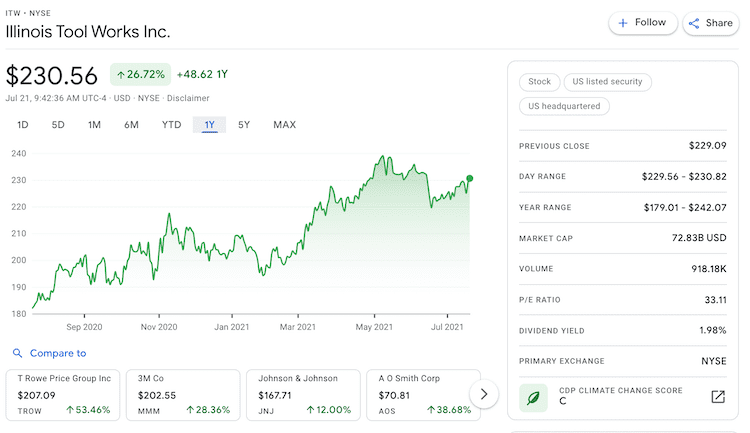Select the 5D time range tab
The width and height of the screenshot is (750, 433).
58,125
